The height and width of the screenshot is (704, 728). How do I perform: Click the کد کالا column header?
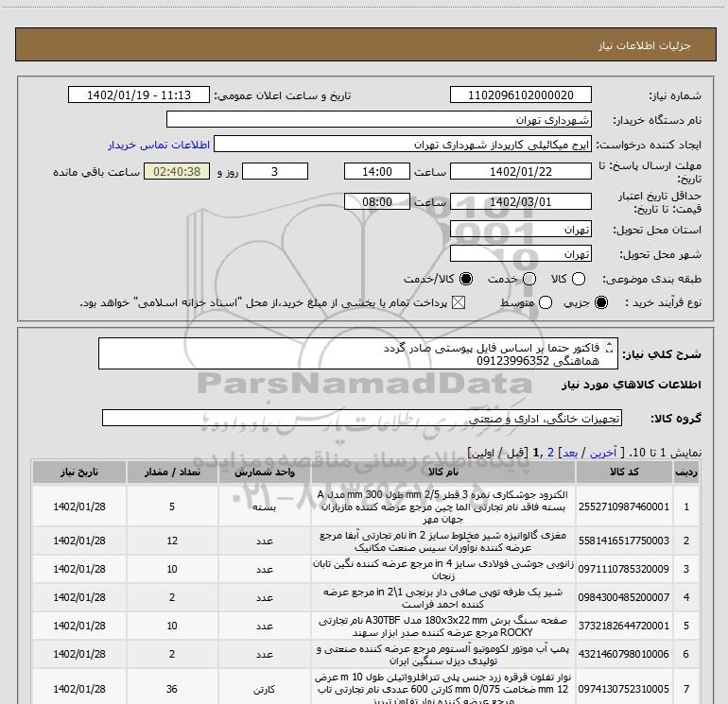[x=624, y=472]
